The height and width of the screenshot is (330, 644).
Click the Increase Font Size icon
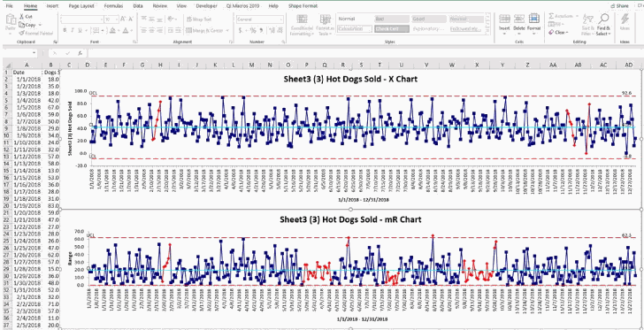(123, 19)
